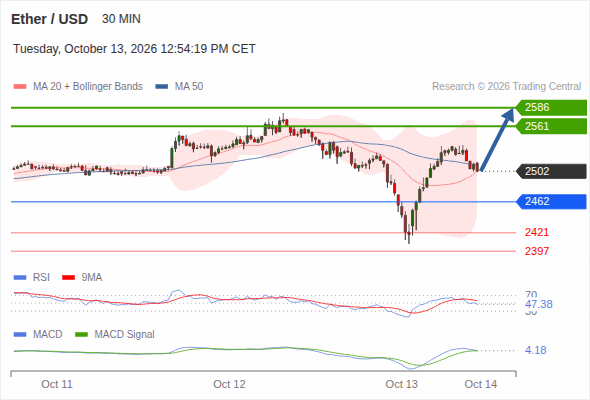Viewport: 590px width, 400px height.
Task: Select the 2586 resistance price tag
Action: click(x=551, y=108)
